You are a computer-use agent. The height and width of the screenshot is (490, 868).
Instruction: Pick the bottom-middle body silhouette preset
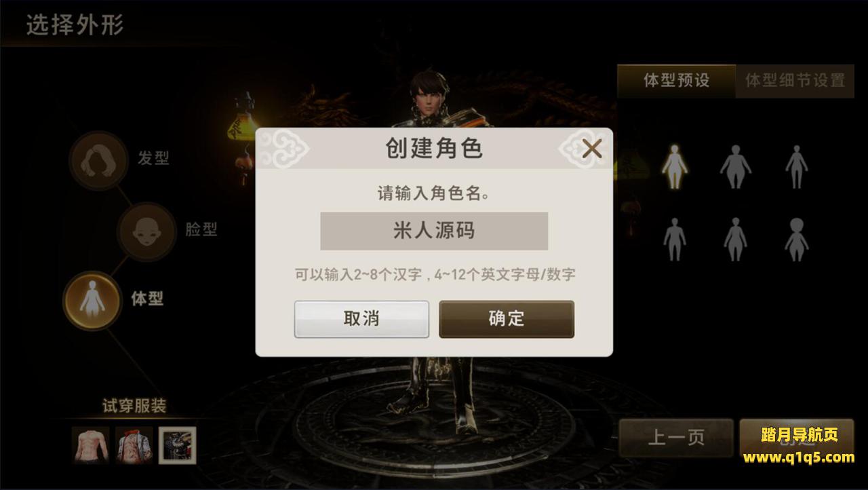point(735,240)
